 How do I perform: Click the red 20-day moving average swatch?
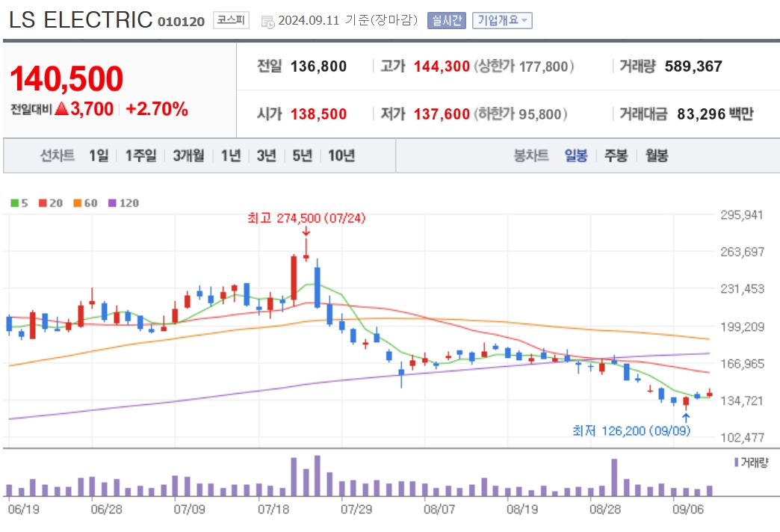(x=43, y=203)
